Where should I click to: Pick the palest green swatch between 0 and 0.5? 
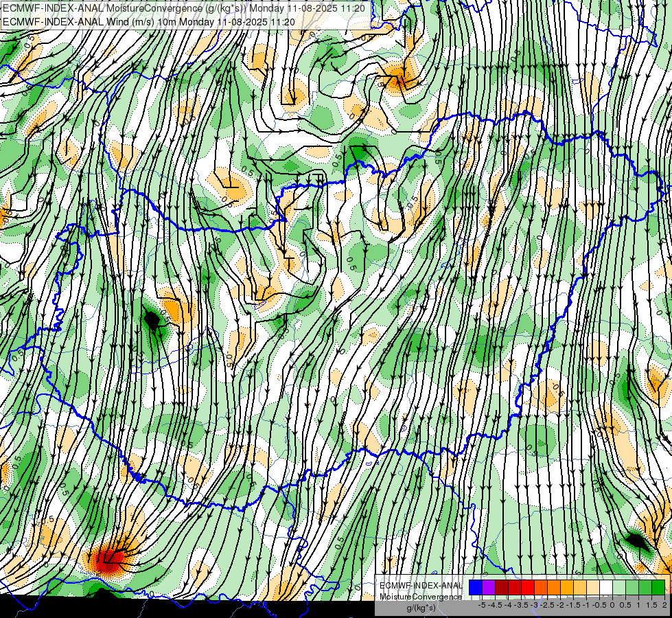coord(619,588)
